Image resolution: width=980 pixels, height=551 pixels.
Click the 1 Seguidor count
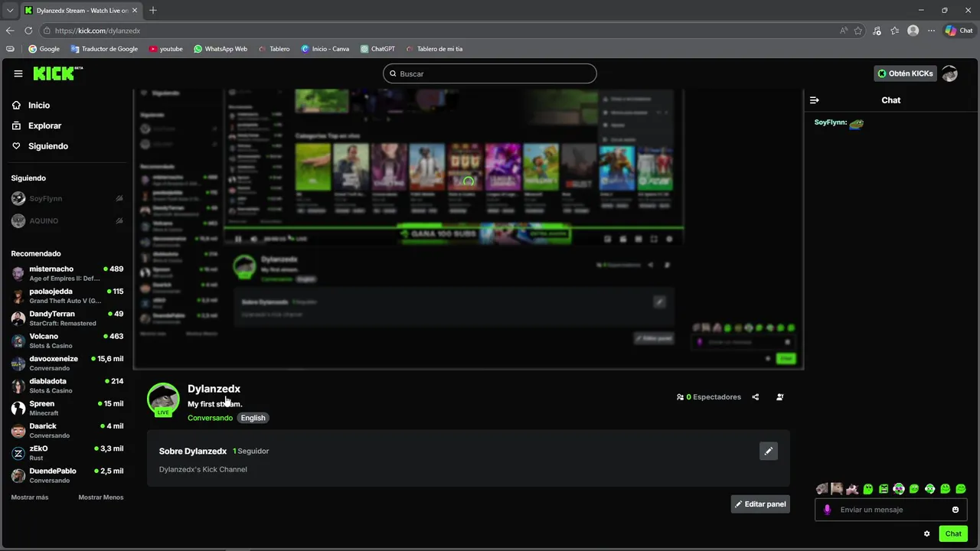click(250, 452)
